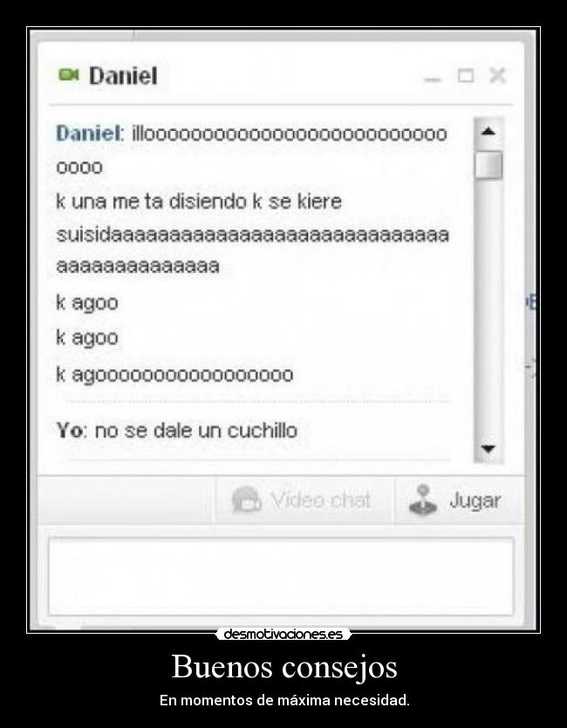Click the empty scrollbar track below thumb
Viewport: 567px width, 728px height.
(488, 306)
